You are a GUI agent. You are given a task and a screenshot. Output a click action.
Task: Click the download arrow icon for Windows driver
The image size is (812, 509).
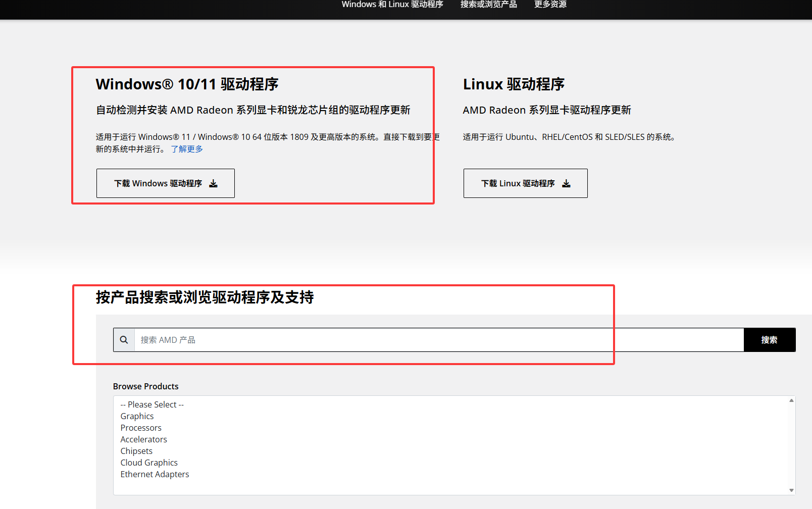[214, 183]
